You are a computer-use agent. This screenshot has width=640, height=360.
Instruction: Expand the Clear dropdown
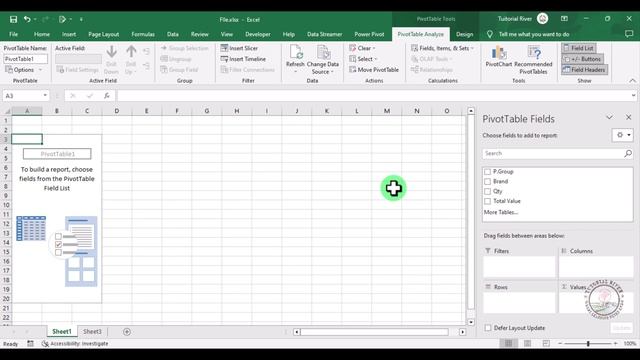[x=362, y=48]
